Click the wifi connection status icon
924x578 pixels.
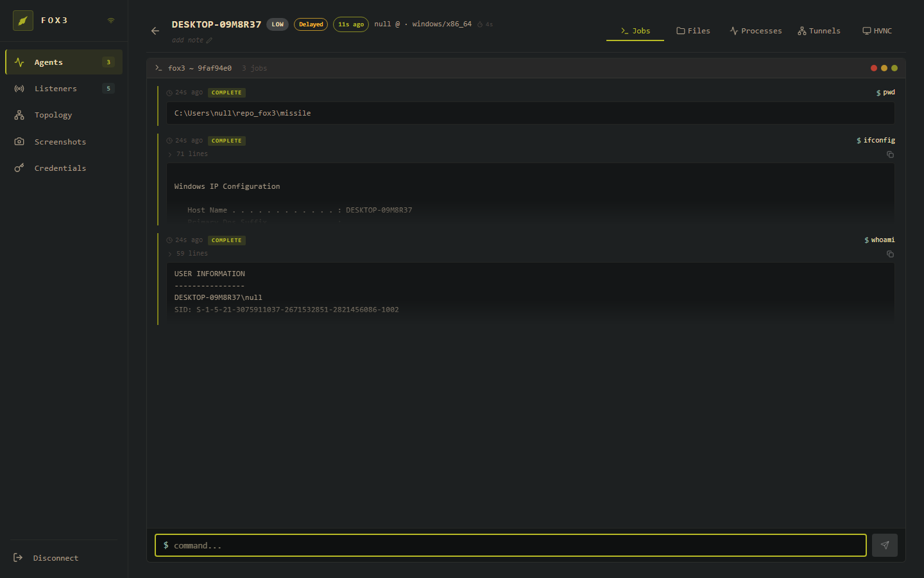click(x=111, y=21)
